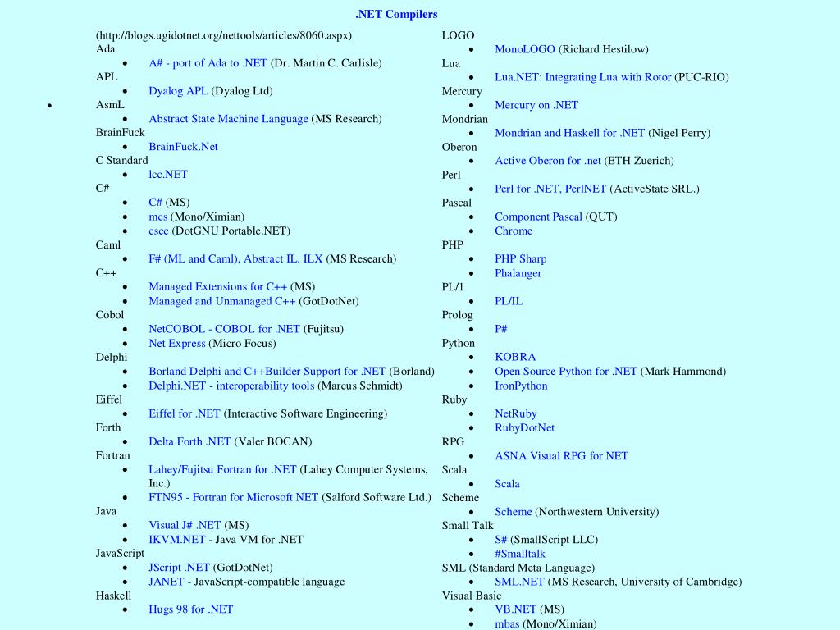
Task: Click Managed Extensions for C++ link
Action: (218, 286)
